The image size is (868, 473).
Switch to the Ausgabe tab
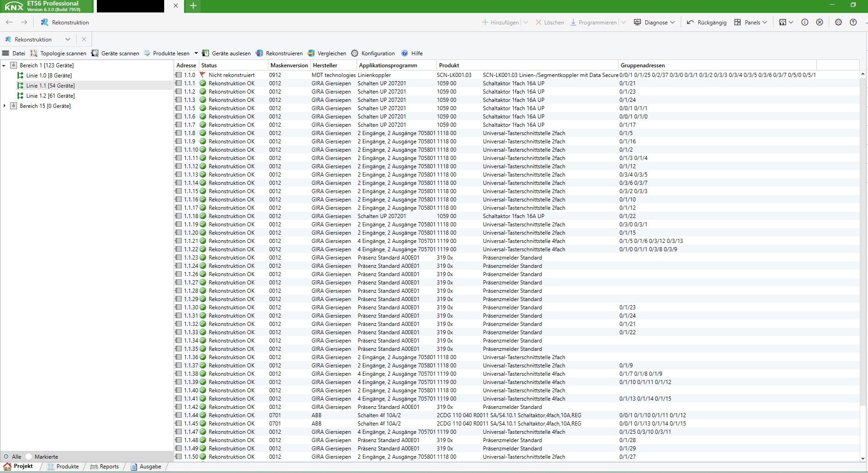(146, 467)
